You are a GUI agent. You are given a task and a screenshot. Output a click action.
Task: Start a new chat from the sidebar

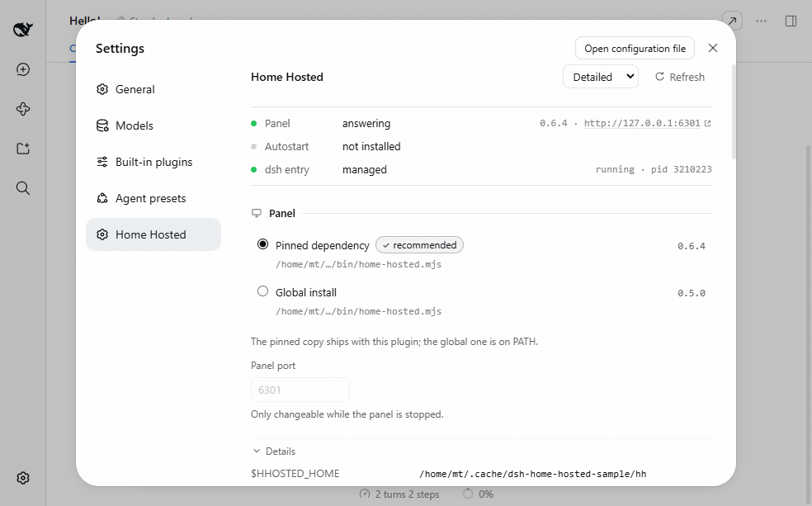(x=23, y=69)
